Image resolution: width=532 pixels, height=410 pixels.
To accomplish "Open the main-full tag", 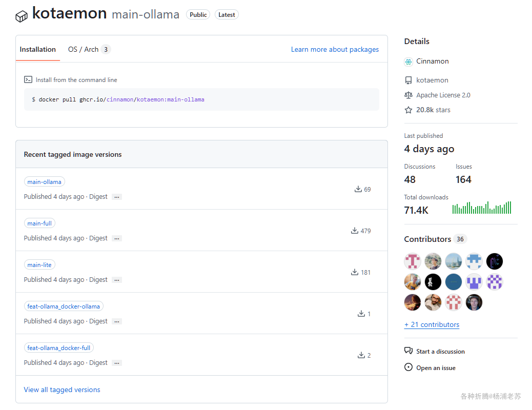I will click(x=39, y=223).
